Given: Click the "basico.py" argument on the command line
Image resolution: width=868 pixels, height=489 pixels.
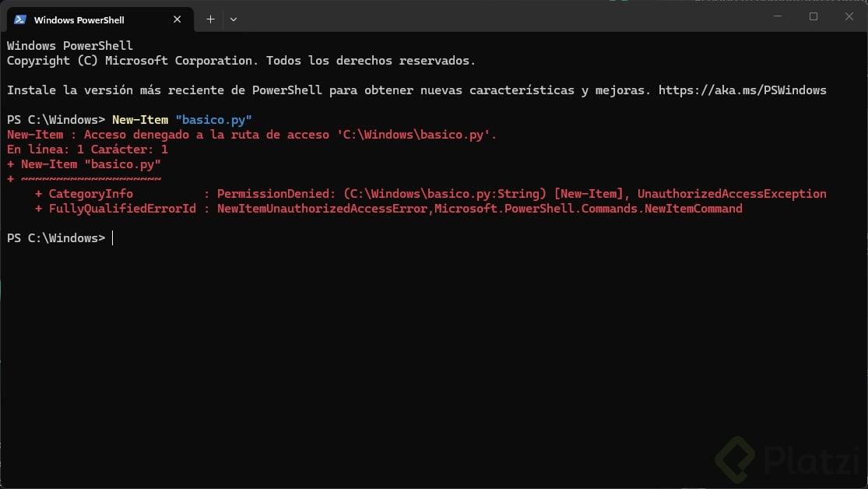Looking at the screenshot, I should [x=213, y=120].
